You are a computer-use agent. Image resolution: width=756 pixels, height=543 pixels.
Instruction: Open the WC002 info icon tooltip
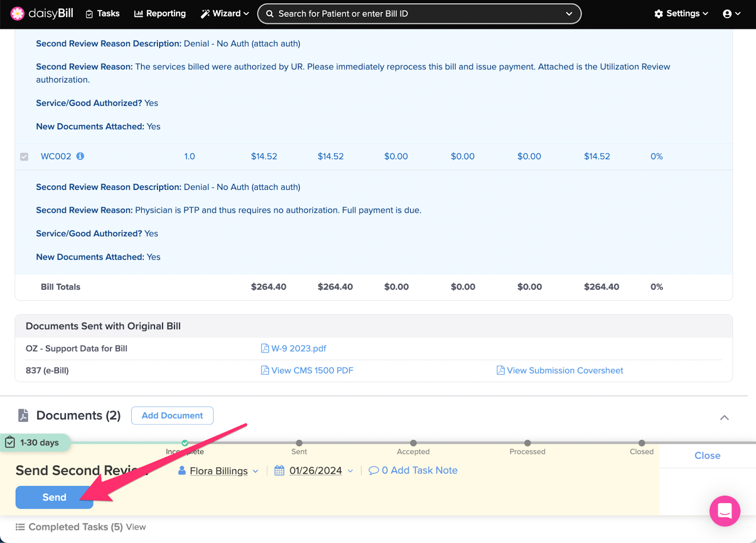(80, 156)
